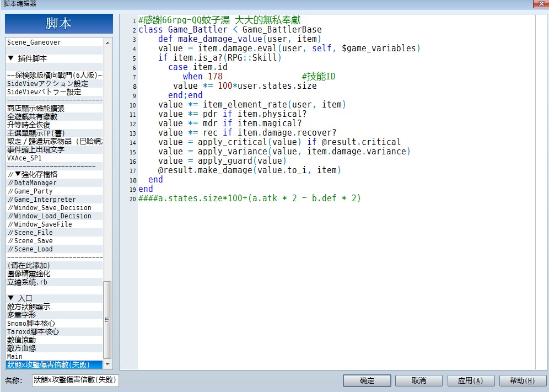Select 事件頭上出現文字 script
Image resolution: width=549 pixels, height=392 pixels.
click(54, 149)
